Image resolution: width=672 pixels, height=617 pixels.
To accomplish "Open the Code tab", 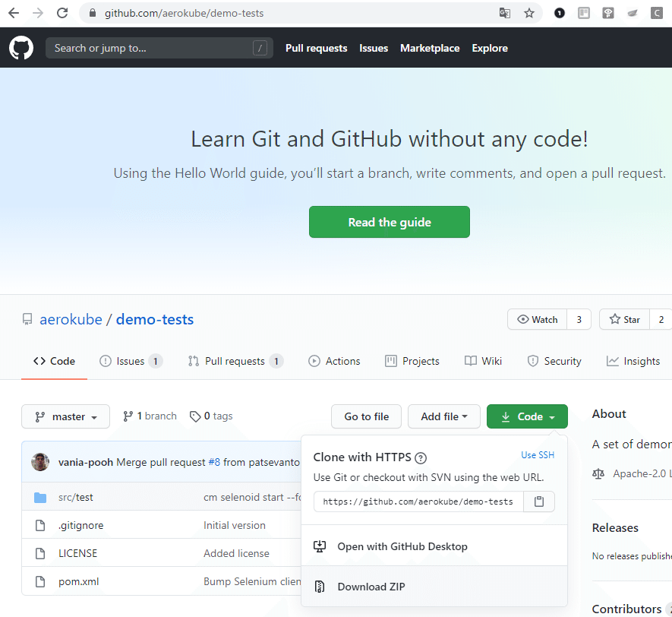I will (x=54, y=361).
